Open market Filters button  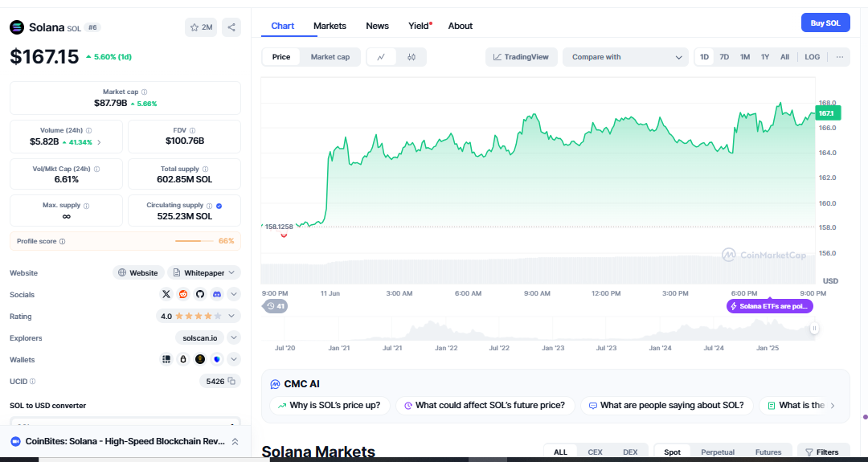click(x=823, y=452)
